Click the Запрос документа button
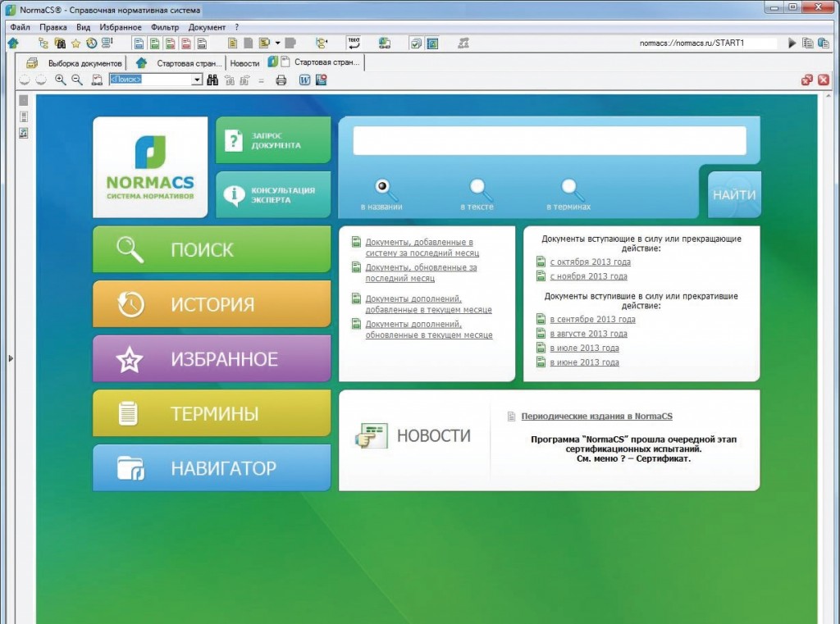 [273, 140]
